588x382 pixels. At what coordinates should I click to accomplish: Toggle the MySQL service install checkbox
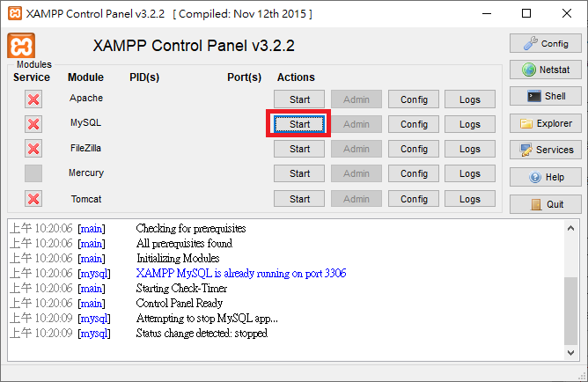click(x=33, y=124)
